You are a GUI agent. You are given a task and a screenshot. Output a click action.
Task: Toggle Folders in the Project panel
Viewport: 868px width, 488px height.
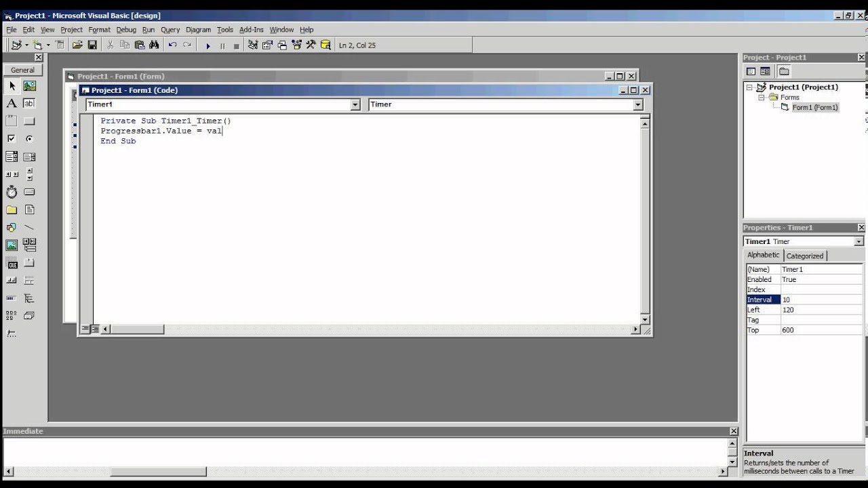[784, 71]
